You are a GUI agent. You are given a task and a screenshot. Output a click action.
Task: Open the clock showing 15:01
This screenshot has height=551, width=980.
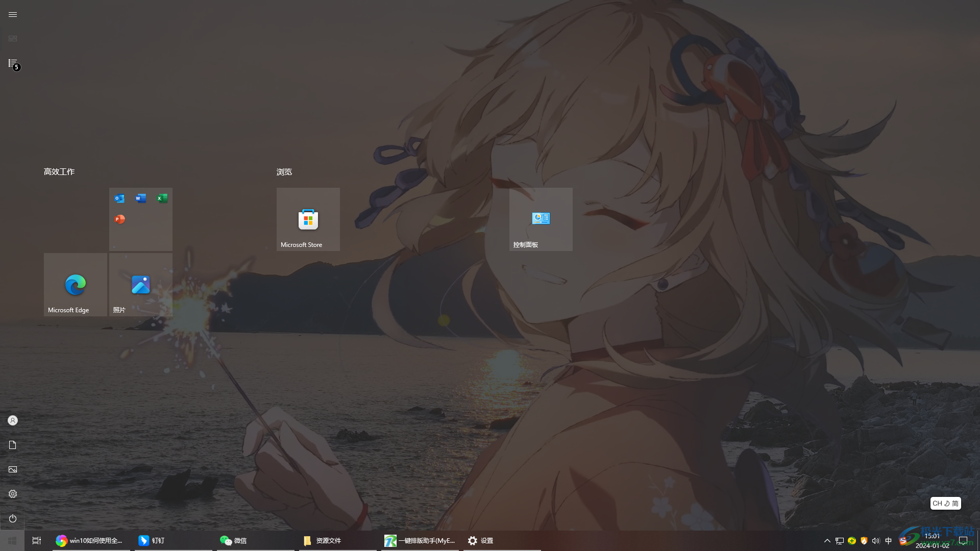[933, 541]
